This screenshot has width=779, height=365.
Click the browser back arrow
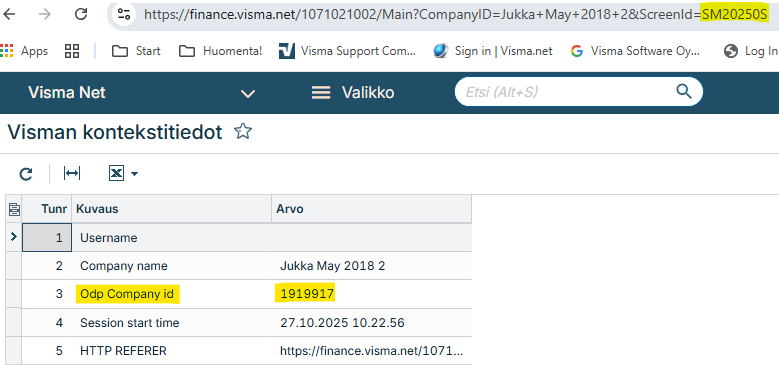(x=9, y=14)
